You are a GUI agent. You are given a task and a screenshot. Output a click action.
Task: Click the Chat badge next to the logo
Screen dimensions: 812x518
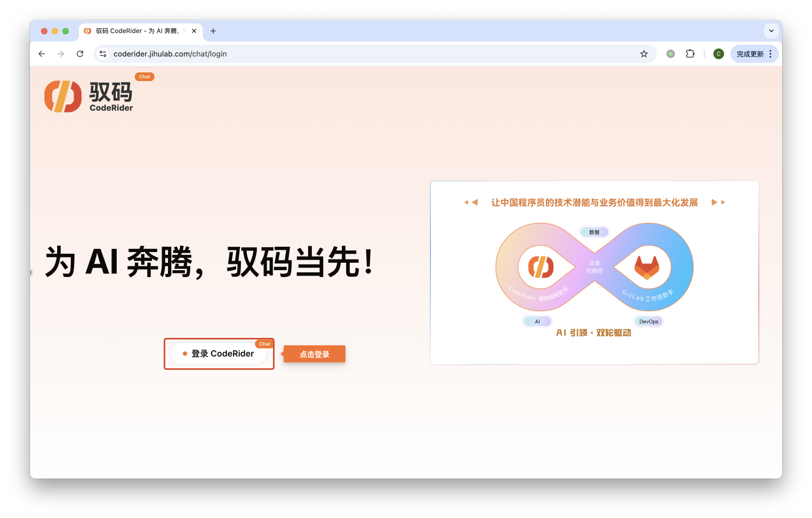(144, 77)
